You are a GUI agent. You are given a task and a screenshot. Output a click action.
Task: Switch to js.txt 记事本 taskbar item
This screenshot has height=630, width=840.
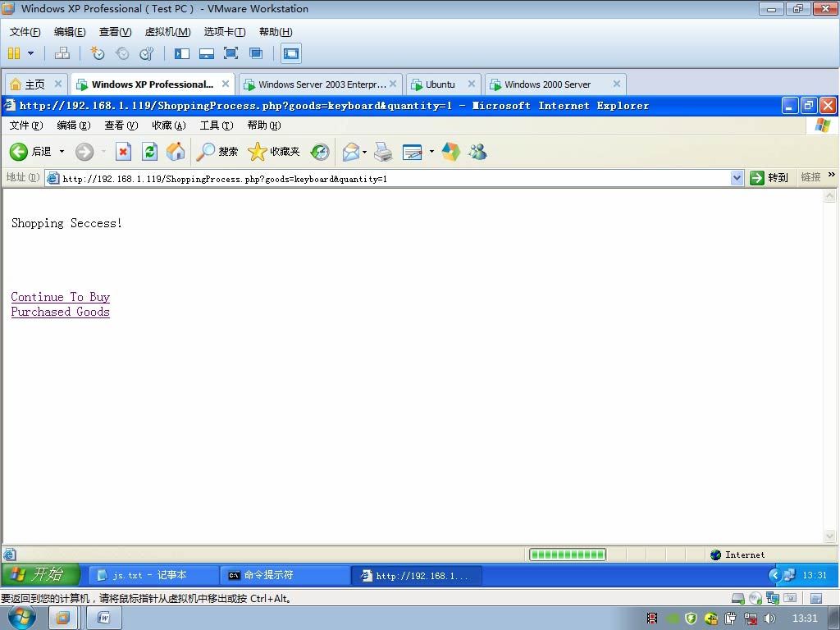pos(153,575)
